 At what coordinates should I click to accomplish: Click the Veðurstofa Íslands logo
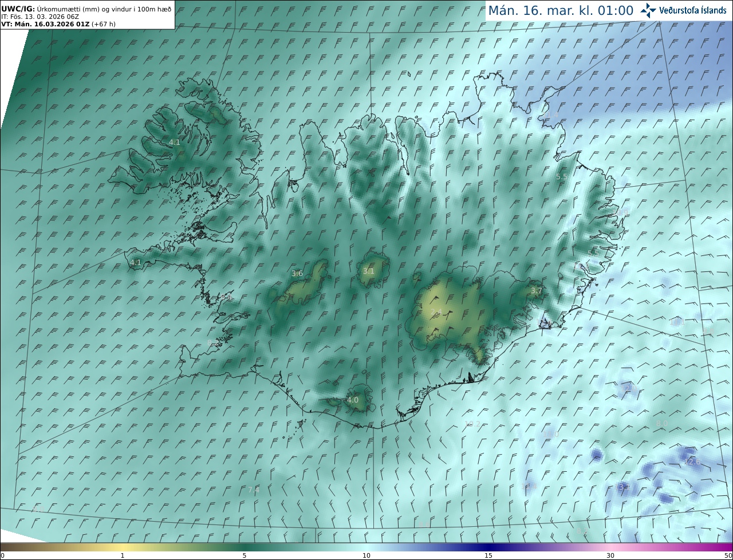[684, 10]
